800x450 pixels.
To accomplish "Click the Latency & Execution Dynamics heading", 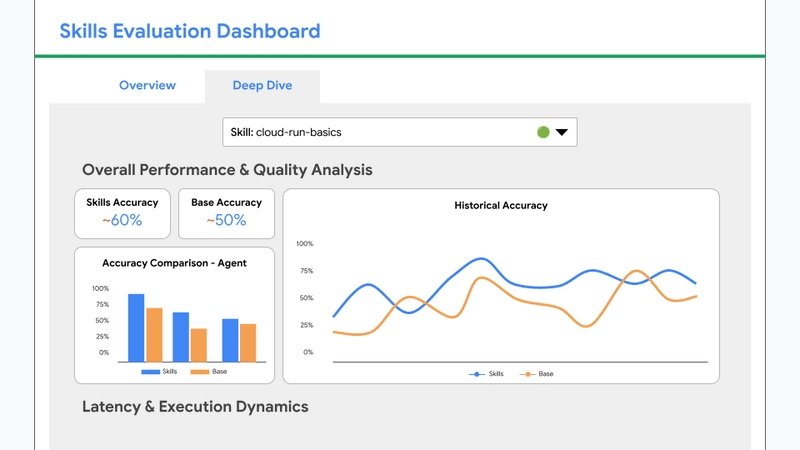I will tap(195, 407).
